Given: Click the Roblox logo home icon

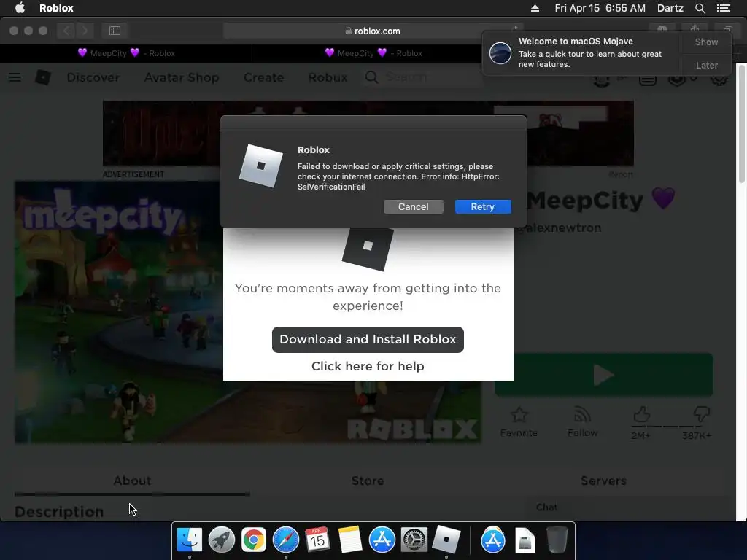Looking at the screenshot, I should coord(43,77).
